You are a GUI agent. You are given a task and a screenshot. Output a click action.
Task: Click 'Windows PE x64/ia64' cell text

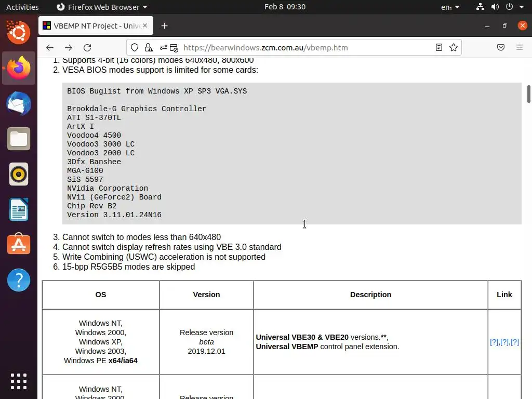click(x=101, y=361)
